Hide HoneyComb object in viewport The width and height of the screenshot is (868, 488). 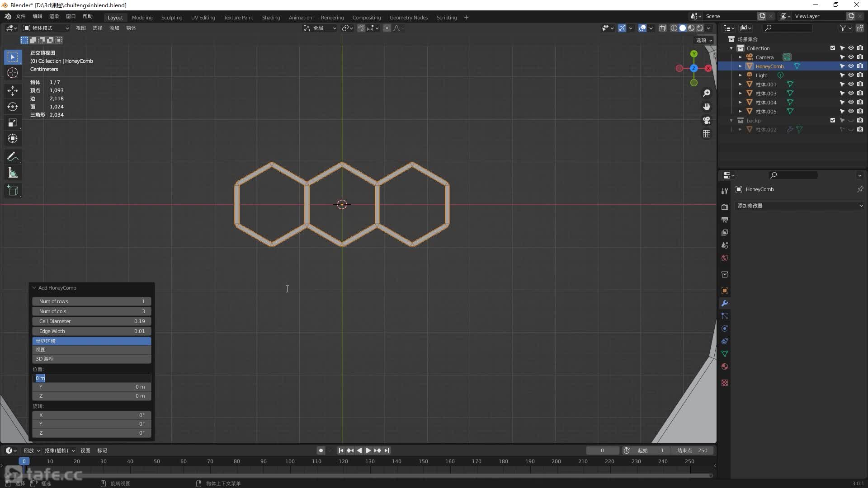point(851,66)
